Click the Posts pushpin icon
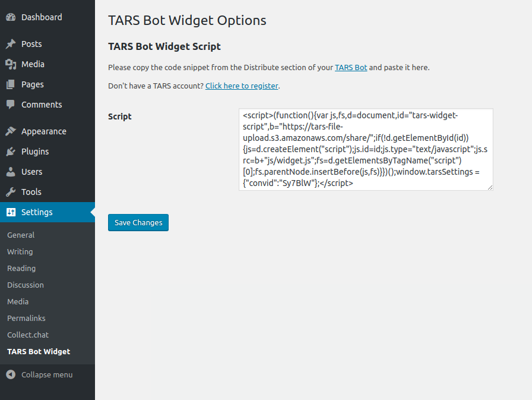The height and width of the screenshot is (400, 532). tap(11, 44)
